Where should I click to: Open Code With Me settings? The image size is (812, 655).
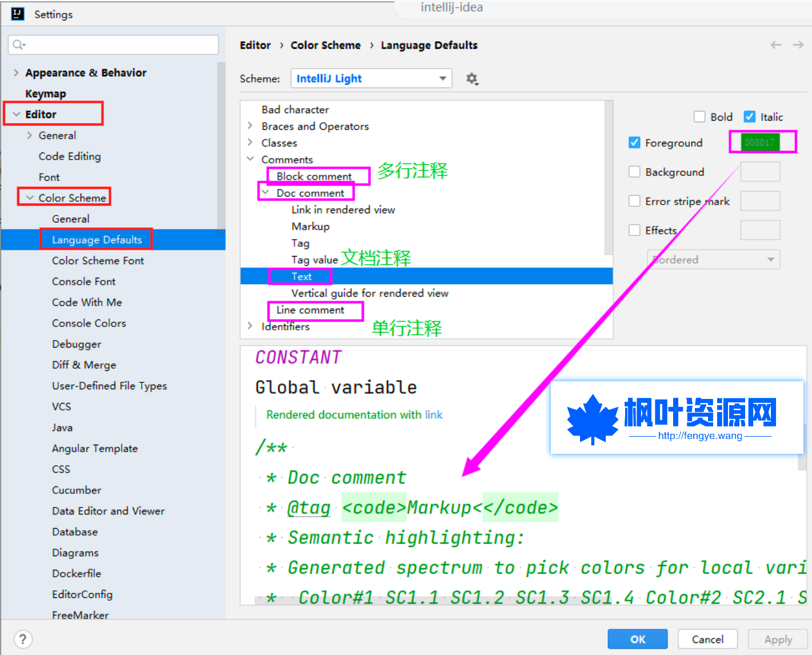pyautogui.click(x=87, y=302)
